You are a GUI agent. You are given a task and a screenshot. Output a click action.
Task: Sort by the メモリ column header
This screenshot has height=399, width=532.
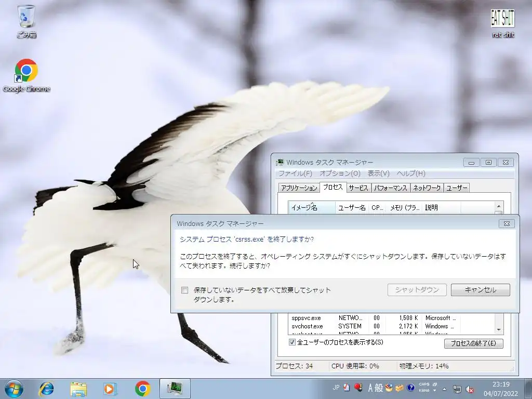[x=404, y=207]
